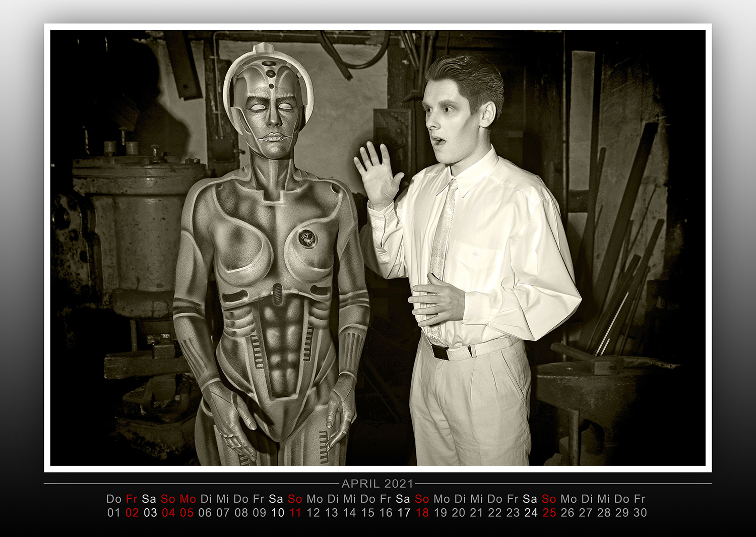
Task: Choose the red date 04
Action: tap(168, 513)
